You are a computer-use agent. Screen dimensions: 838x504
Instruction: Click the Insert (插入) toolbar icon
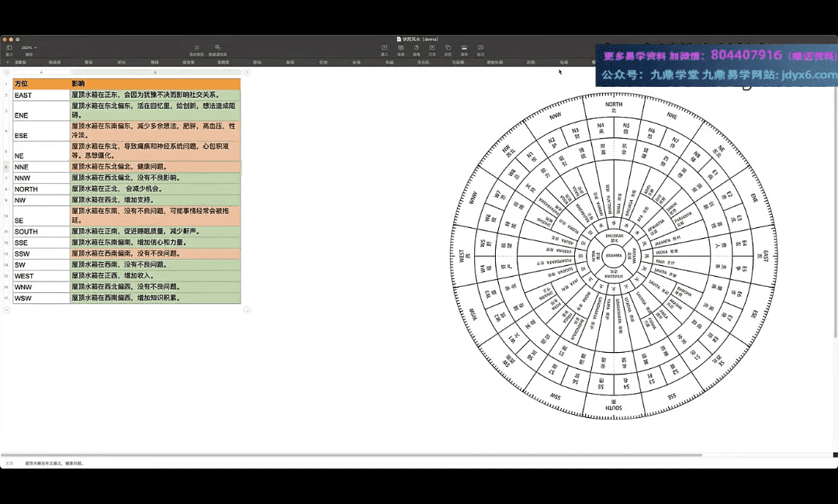tap(384, 48)
